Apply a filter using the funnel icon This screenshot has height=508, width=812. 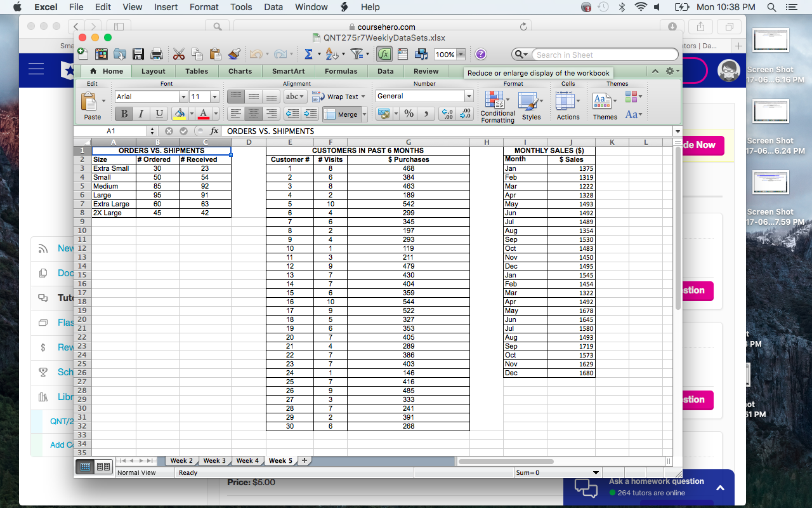click(x=357, y=55)
